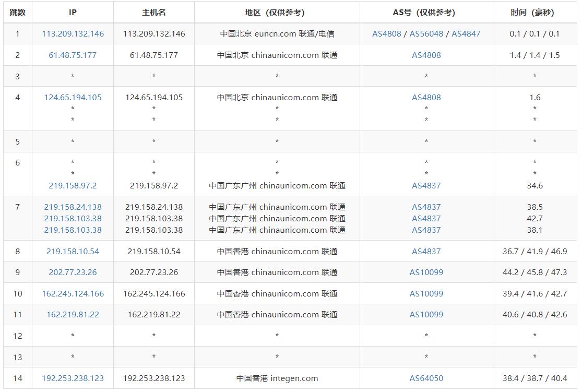The height and width of the screenshot is (392, 582).
Task: Select the 跳数 column header
Action: pyautogui.click(x=18, y=12)
